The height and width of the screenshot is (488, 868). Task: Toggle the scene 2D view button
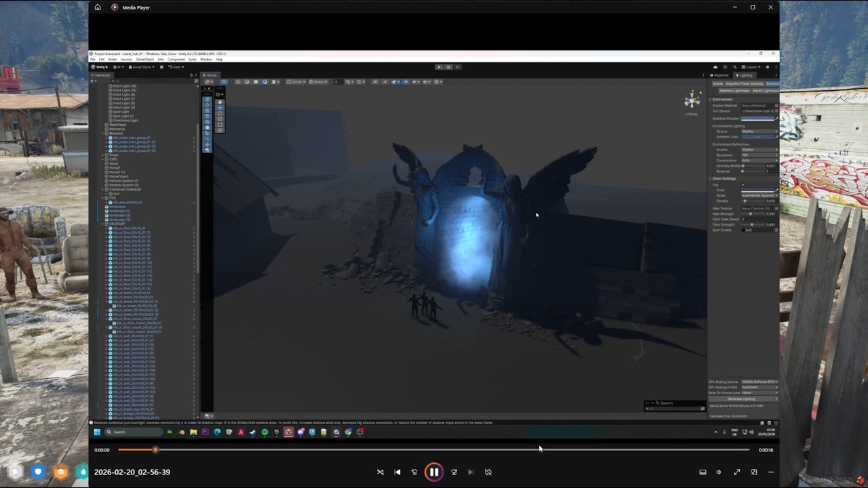point(375,82)
